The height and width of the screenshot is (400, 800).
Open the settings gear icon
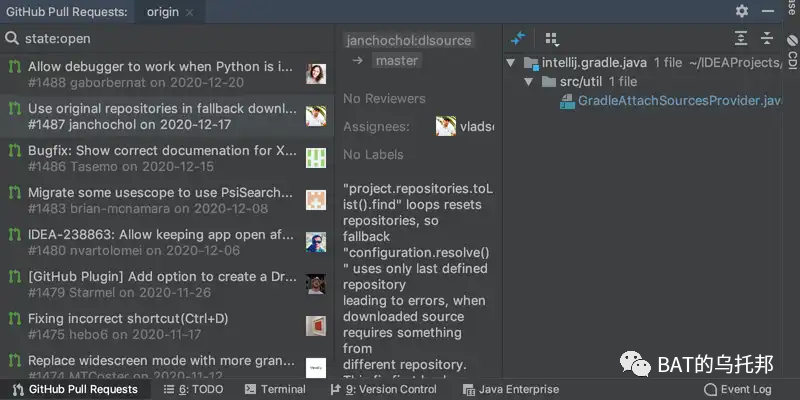742,11
